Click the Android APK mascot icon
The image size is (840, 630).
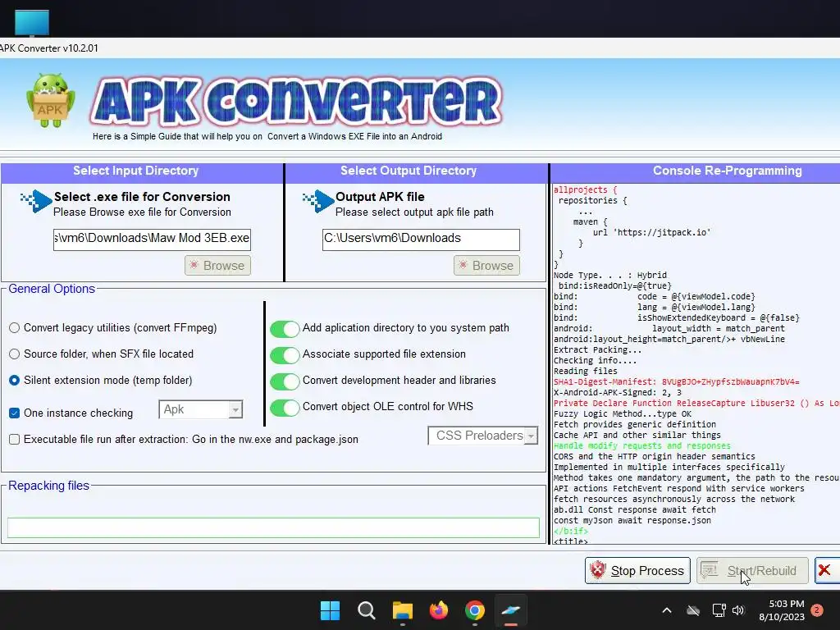pos(50,101)
